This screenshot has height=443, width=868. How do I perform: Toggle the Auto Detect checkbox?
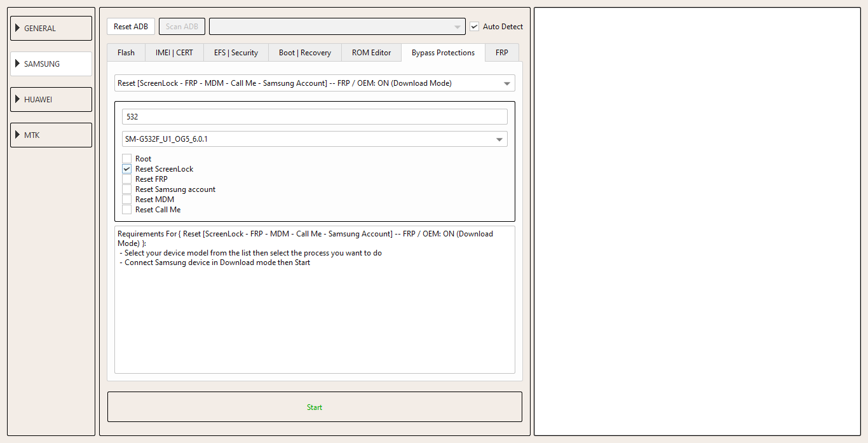[x=474, y=27]
